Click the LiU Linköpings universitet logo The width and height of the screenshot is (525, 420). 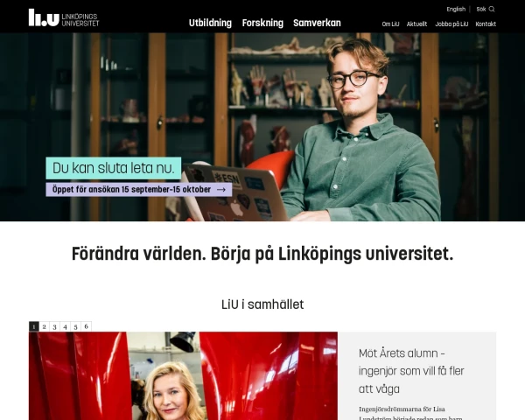coord(64,17)
